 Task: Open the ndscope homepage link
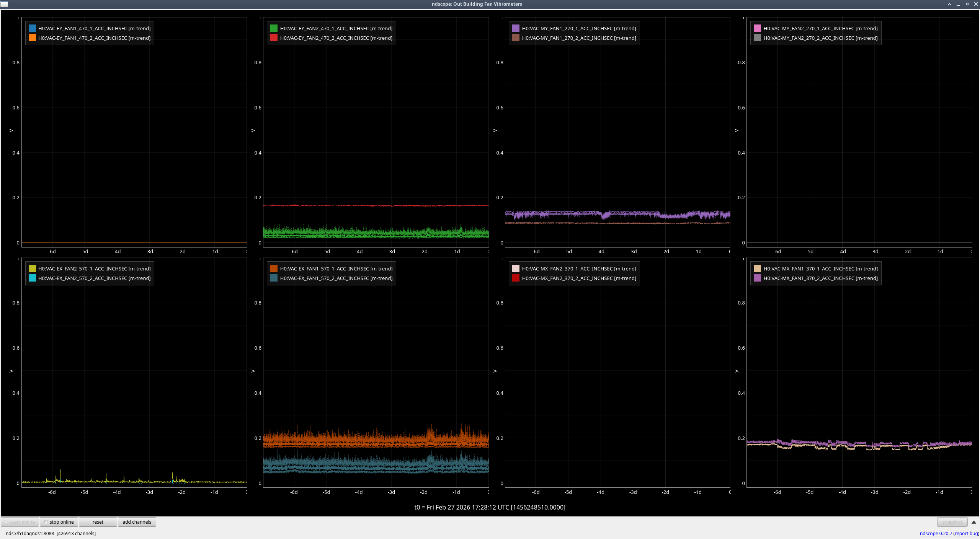click(x=928, y=533)
